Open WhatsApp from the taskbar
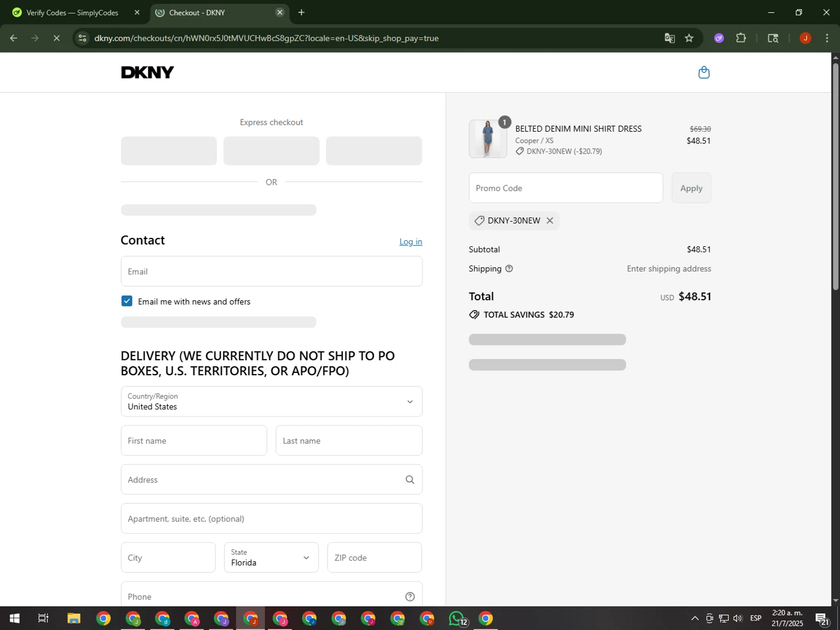 point(457,618)
